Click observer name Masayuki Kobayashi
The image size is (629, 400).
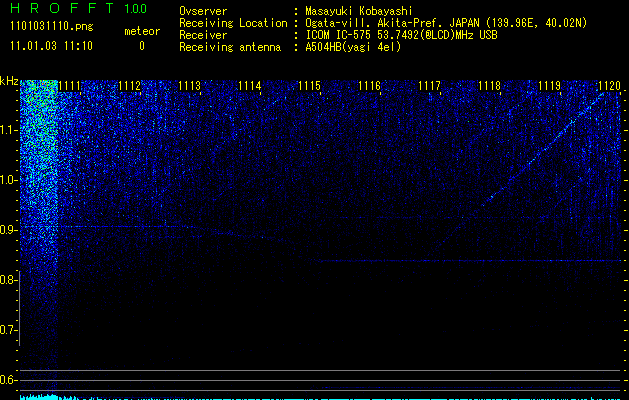coord(359,11)
